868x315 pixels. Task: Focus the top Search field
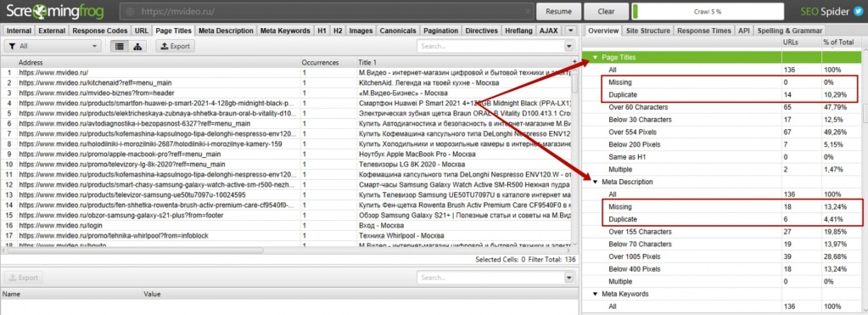pyautogui.click(x=490, y=47)
